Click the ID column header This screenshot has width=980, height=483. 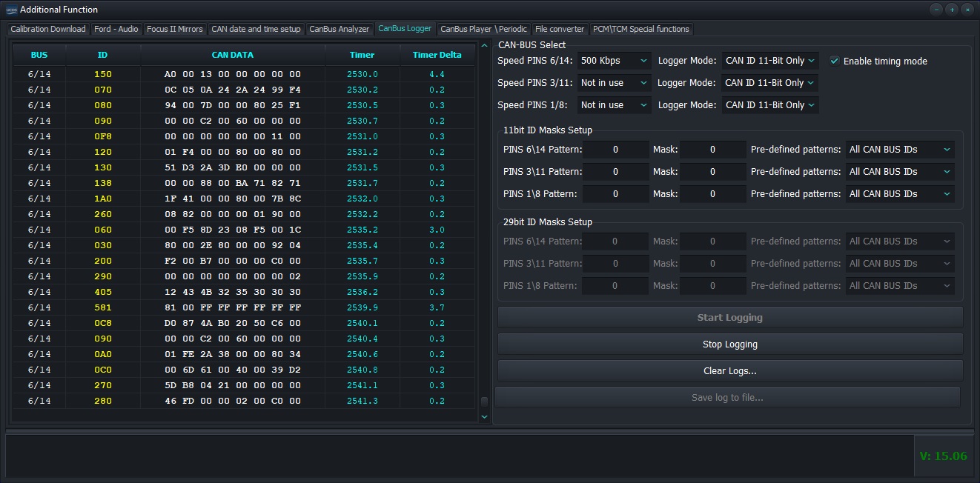coord(102,55)
